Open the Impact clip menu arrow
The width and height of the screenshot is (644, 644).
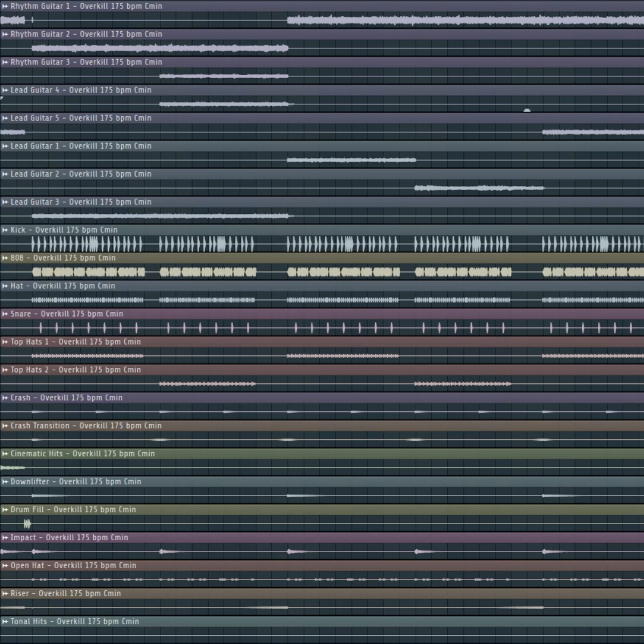click(x=5, y=538)
